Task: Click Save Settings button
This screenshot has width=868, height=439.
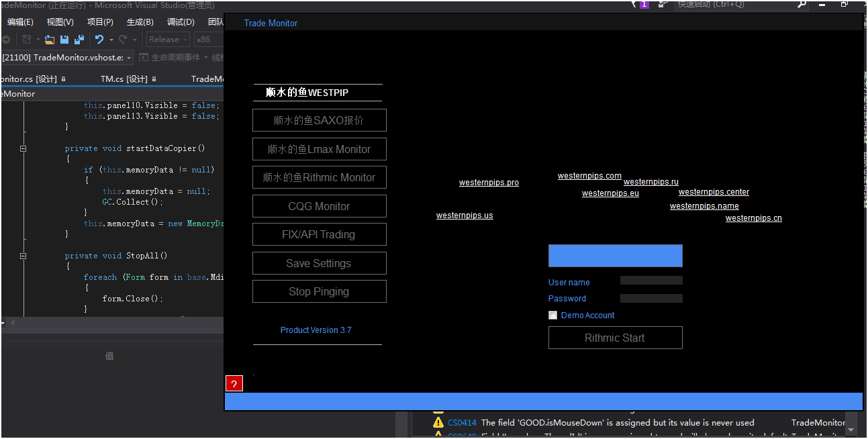Action: [320, 263]
